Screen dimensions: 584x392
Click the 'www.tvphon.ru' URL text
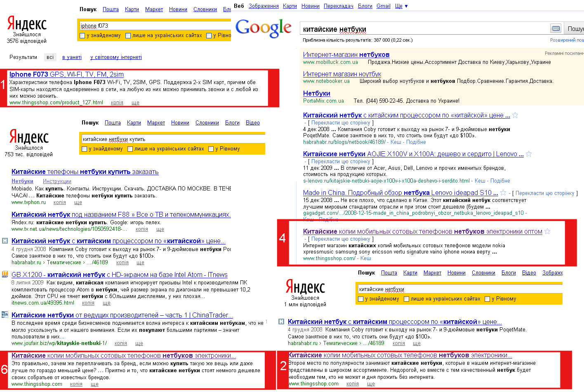click(29, 202)
